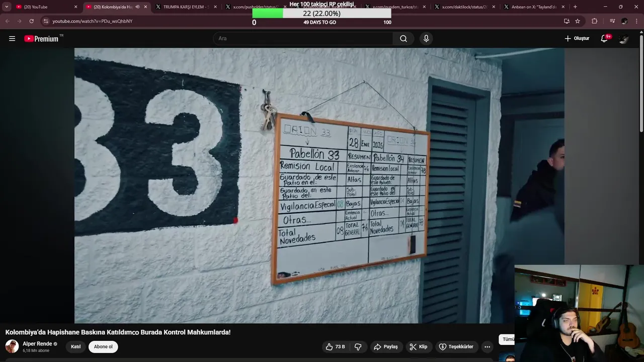Focus the YouTube Ara search field
The image size is (644, 362).
tap(304, 39)
